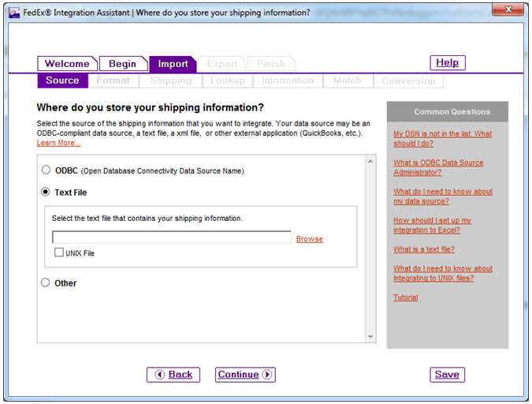Click the Lookup sub-tab
Image resolution: width=532 pixels, height=404 pixels.
click(228, 80)
